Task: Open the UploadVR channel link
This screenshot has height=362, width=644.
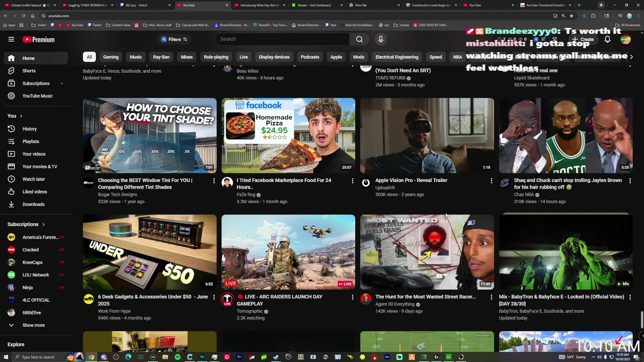Action: [385, 188]
